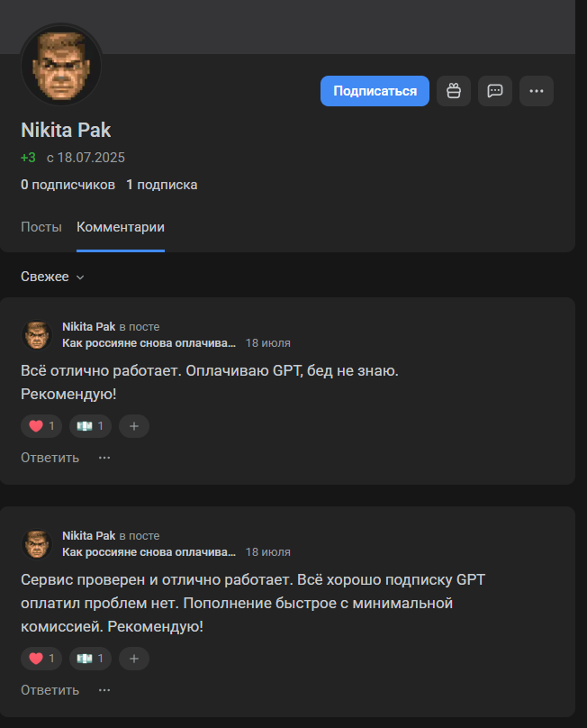View the 1 подписка subscriptions list
The height and width of the screenshot is (728, 587).
tap(162, 185)
